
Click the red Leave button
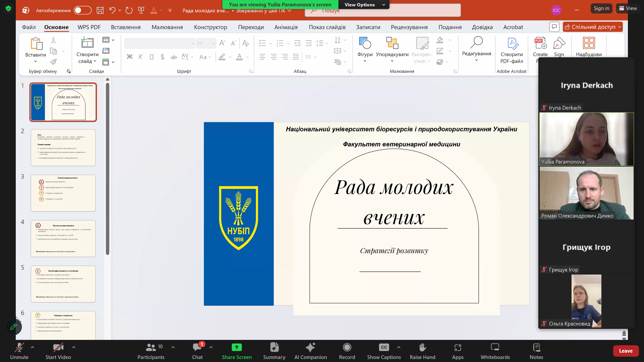coord(626,351)
